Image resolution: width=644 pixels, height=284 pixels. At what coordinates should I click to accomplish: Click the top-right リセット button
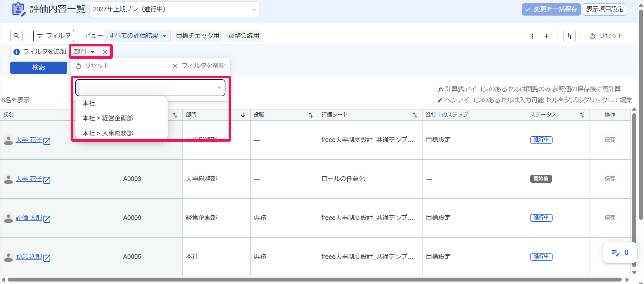606,36
